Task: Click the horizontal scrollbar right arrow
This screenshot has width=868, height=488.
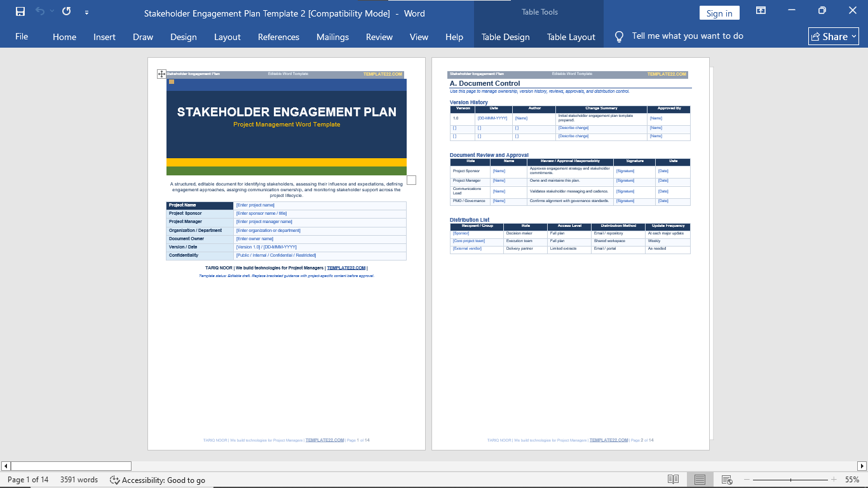Action: (x=862, y=466)
